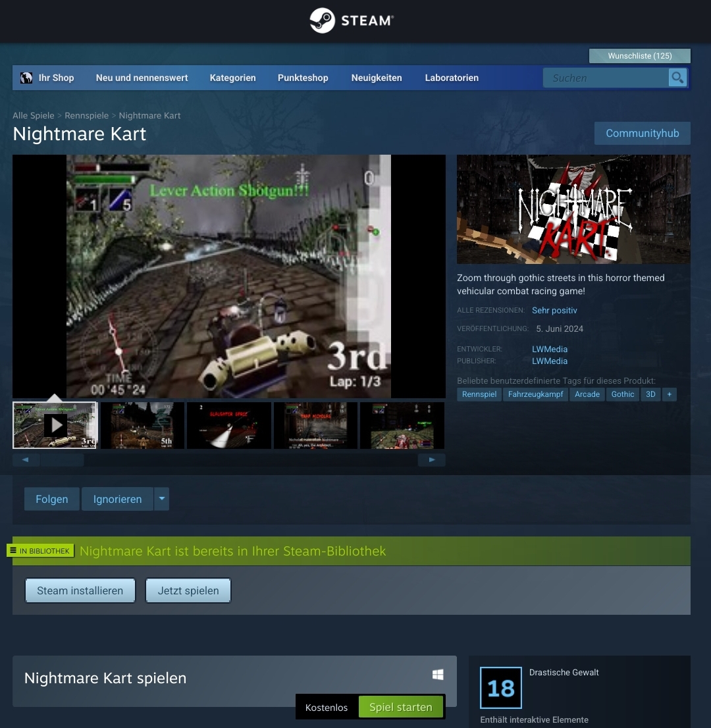Click the Alle Spiele breadcrumb link
The image size is (711, 728).
(x=34, y=115)
